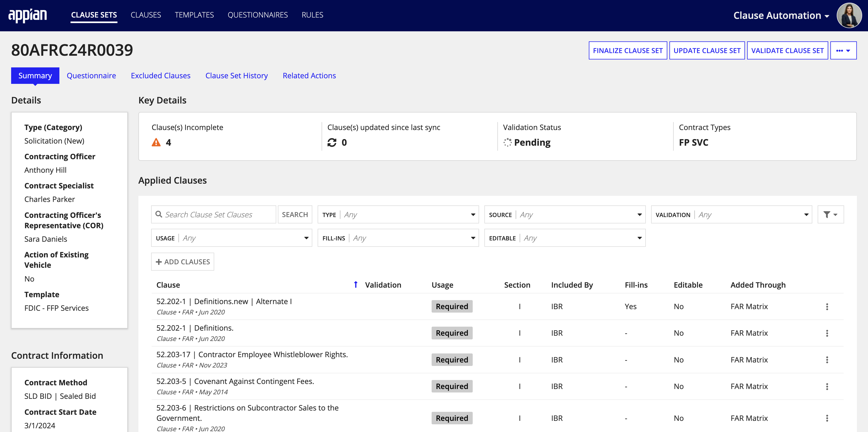Image resolution: width=868 pixels, height=432 pixels.
Task: Open row menu for Covenant Against Contingent Fees
Action: click(827, 386)
